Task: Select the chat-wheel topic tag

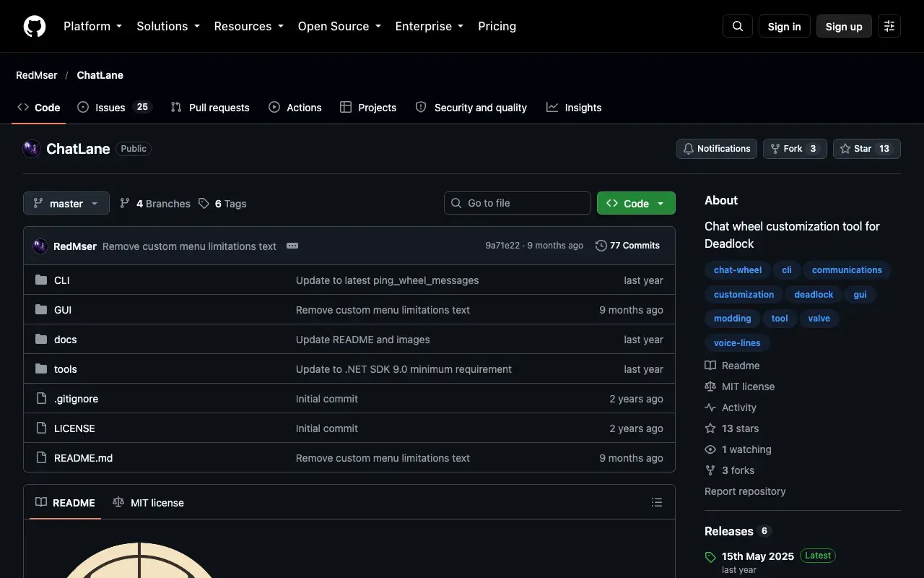Action: click(738, 270)
